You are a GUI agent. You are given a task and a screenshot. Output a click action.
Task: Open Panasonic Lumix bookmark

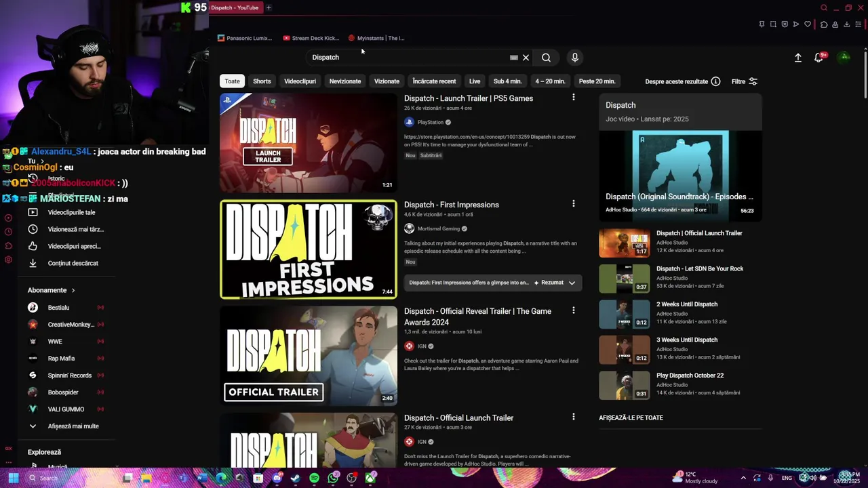pyautogui.click(x=245, y=38)
